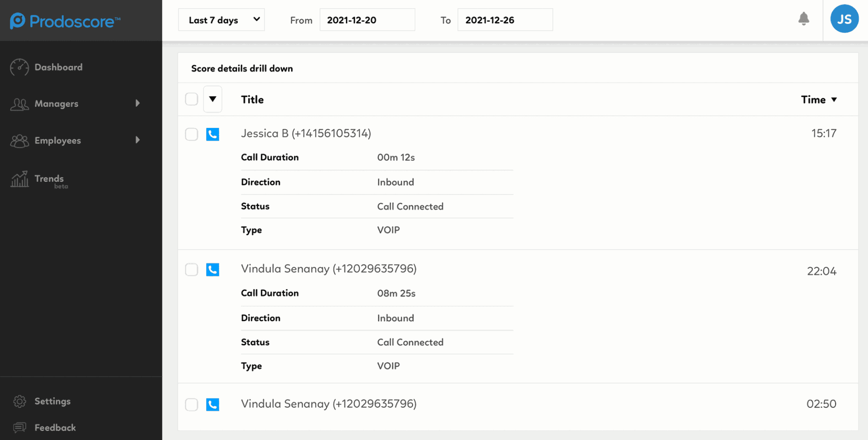Image resolution: width=868 pixels, height=440 pixels.
Task: Check the Jessica B call row checkbox
Action: (x=192, y=134)
